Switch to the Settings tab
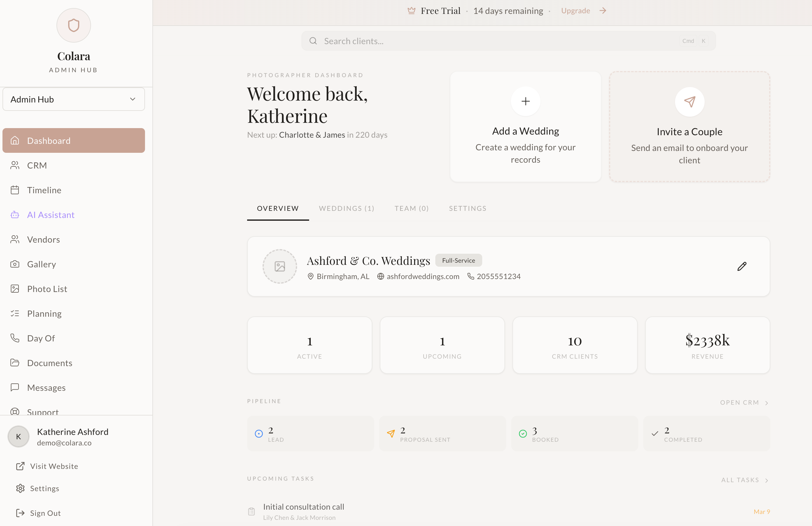812x526 pixels. pyautogui.click(x=467, y=209)
